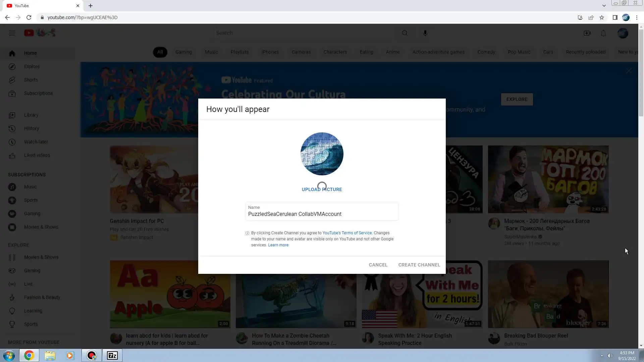The image size is (644, 362).
Task: Expand the tab search dropdown arrow
Action: [x=604, y=6]
